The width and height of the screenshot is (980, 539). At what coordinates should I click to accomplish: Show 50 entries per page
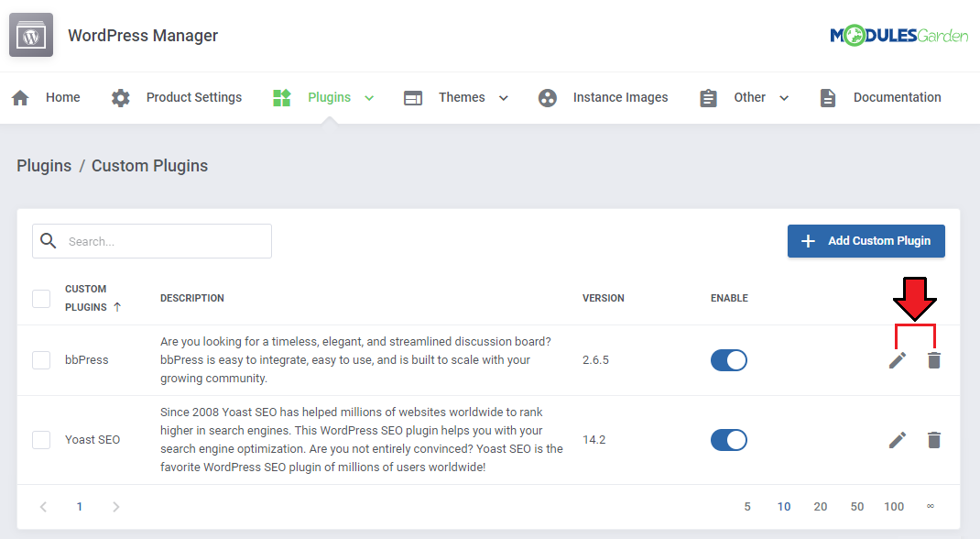[x=857, y=507]
